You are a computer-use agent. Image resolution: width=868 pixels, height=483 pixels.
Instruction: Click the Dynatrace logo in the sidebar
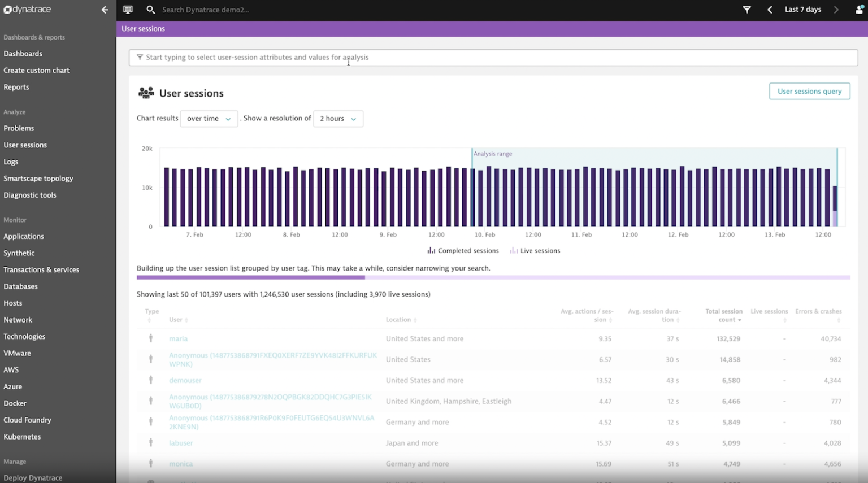point(27,9)
